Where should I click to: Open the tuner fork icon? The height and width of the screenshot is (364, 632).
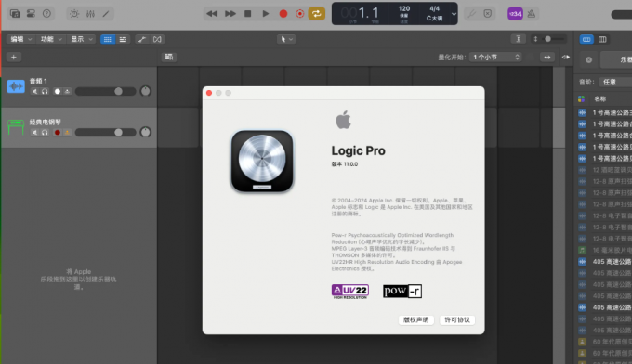[471, 14]
